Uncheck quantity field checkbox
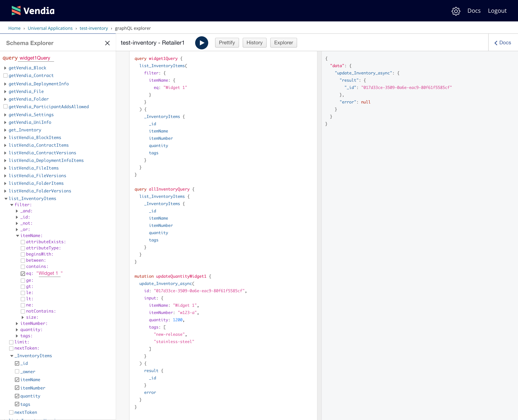Viewport: 518px width, 420px height. coord(17,396)
